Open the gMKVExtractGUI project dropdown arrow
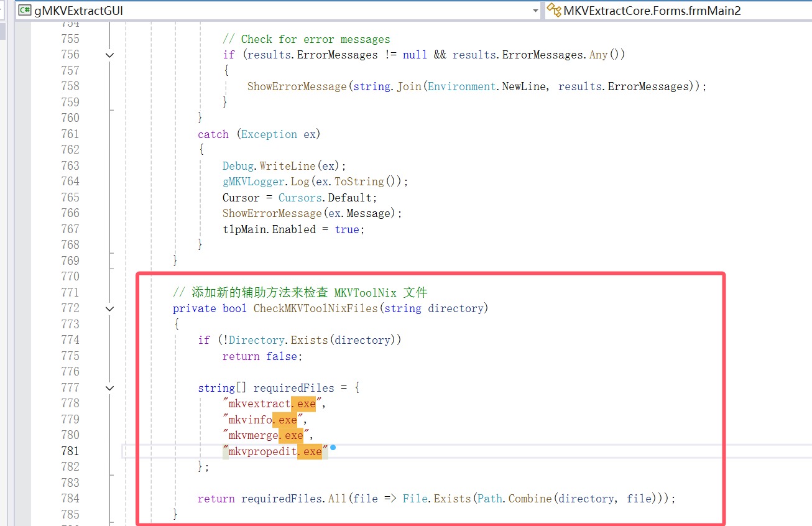The image size is (812, 526). [x=535, y=11]
